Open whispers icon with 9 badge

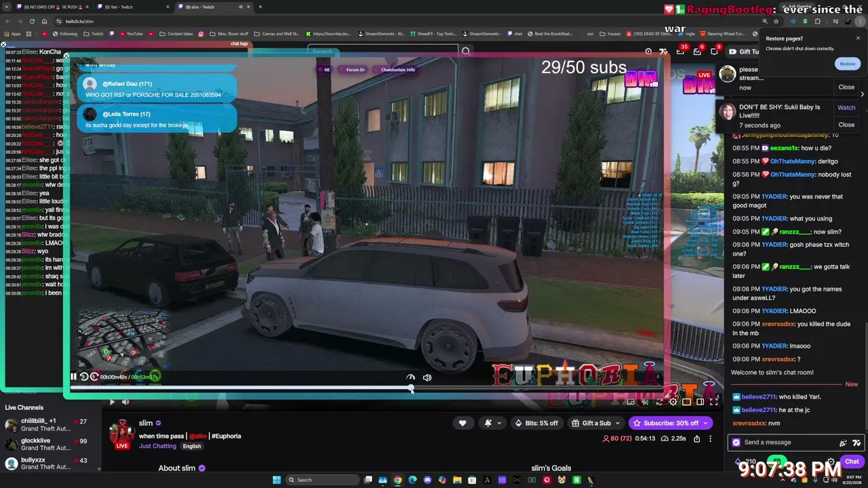[715, 52]
